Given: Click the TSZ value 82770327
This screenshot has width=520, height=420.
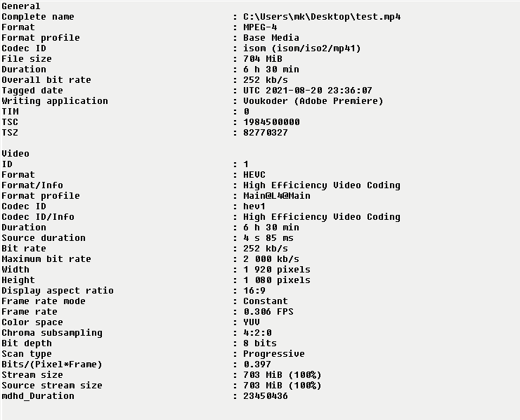Looking at the screenshot, I should click(x=266, y=133).
